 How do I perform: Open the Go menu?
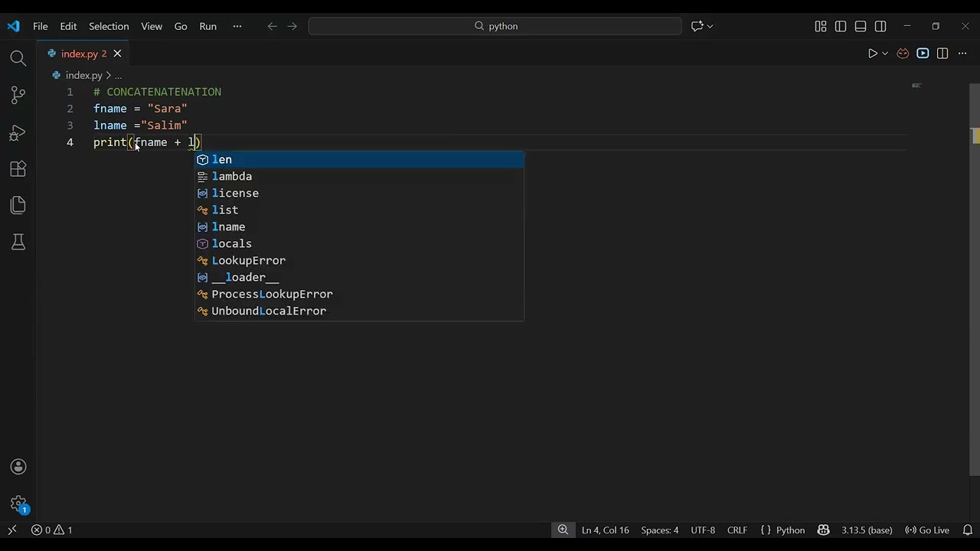point(181,26)
